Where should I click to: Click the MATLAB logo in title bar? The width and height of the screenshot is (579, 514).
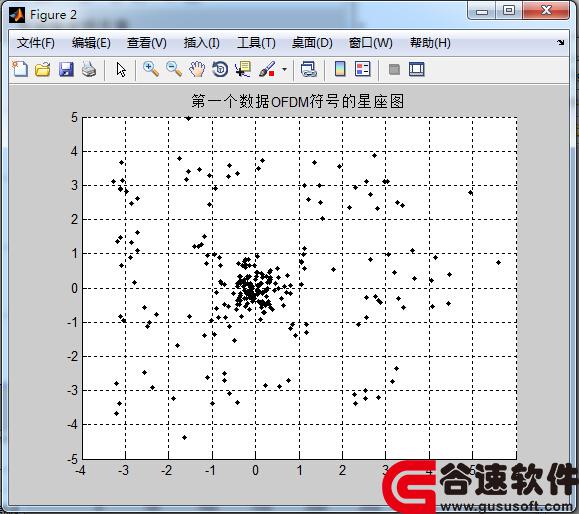click(17, 15)
